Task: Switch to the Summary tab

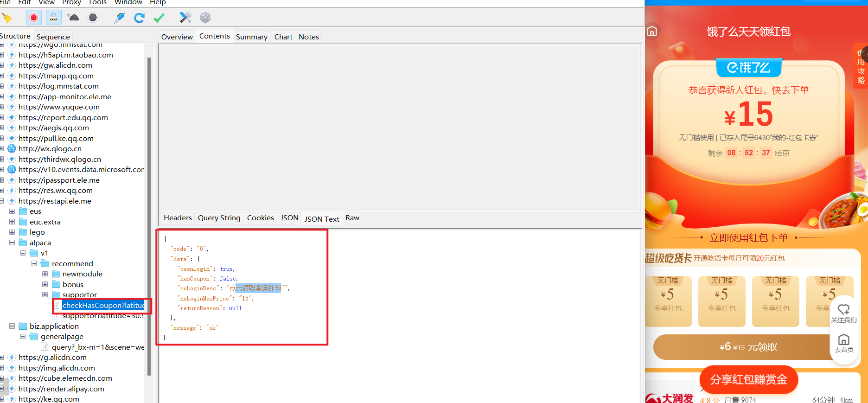Action: point(252,37)
